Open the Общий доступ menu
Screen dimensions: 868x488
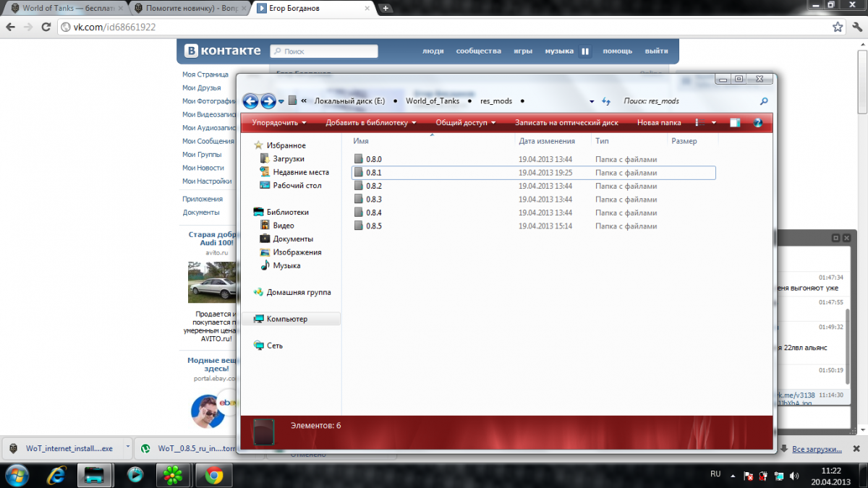pyautogui.click(x=466, y=123)
